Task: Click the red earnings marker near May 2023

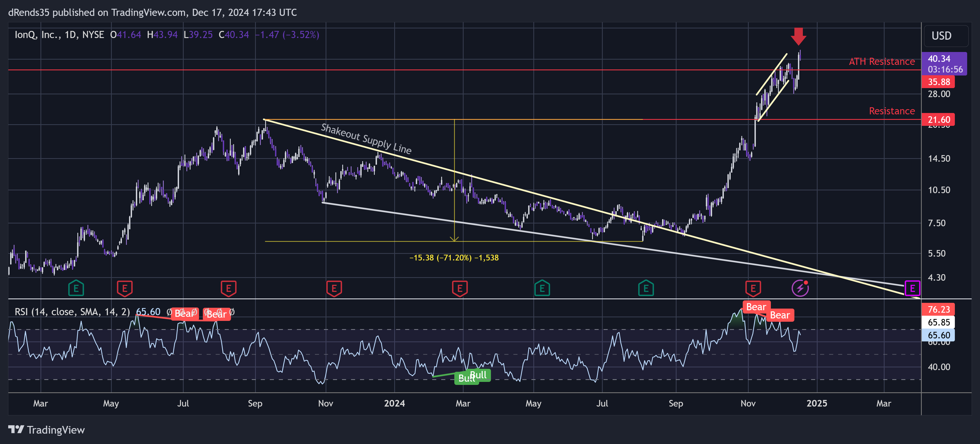Action: pos(124,288)
